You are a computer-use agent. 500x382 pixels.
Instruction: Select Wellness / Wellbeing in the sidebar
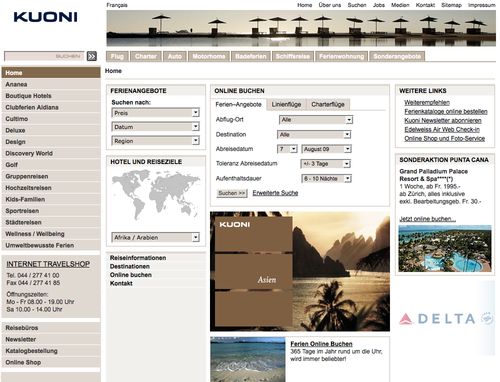pos(51,234)
